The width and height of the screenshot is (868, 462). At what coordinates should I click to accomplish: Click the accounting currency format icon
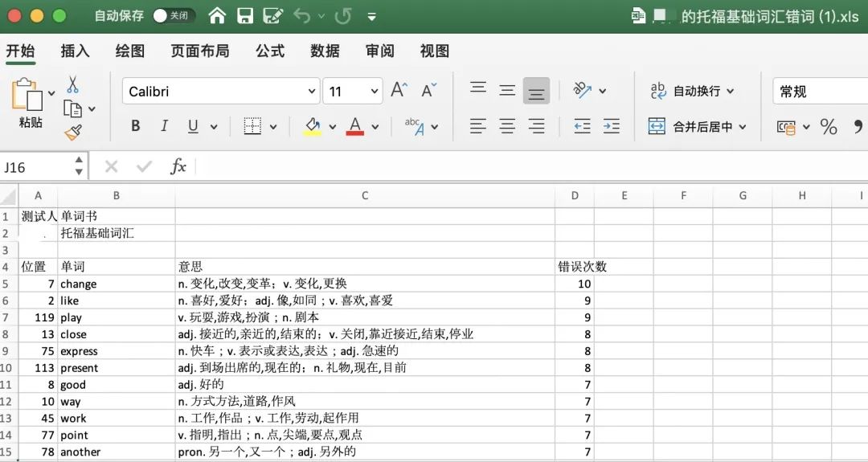point(786,127)
